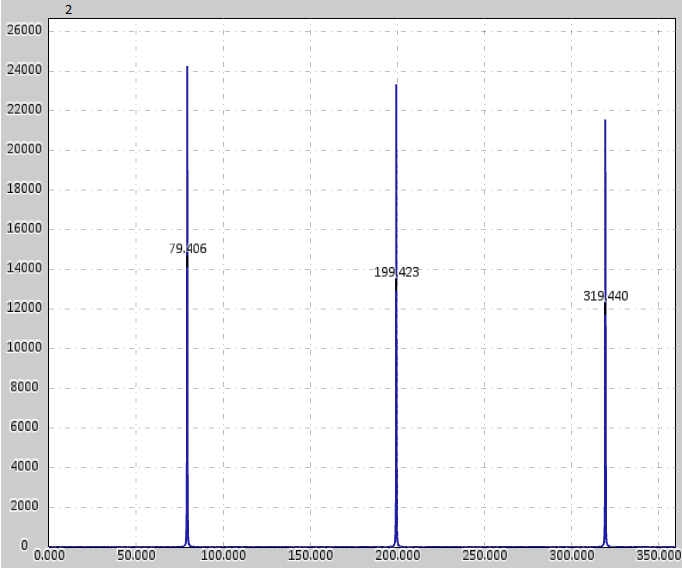Select the 16000 y-axis tick label
Image resolution: width=682 pixels, height=568 pixels.
pos(24,229)
